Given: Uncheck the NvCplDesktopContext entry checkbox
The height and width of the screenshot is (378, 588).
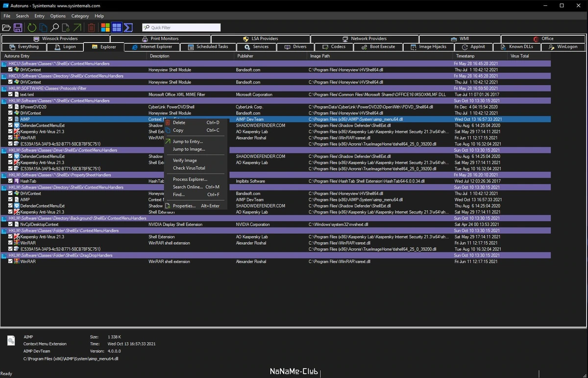Looking at the screenshot, I should pos(10,224).
